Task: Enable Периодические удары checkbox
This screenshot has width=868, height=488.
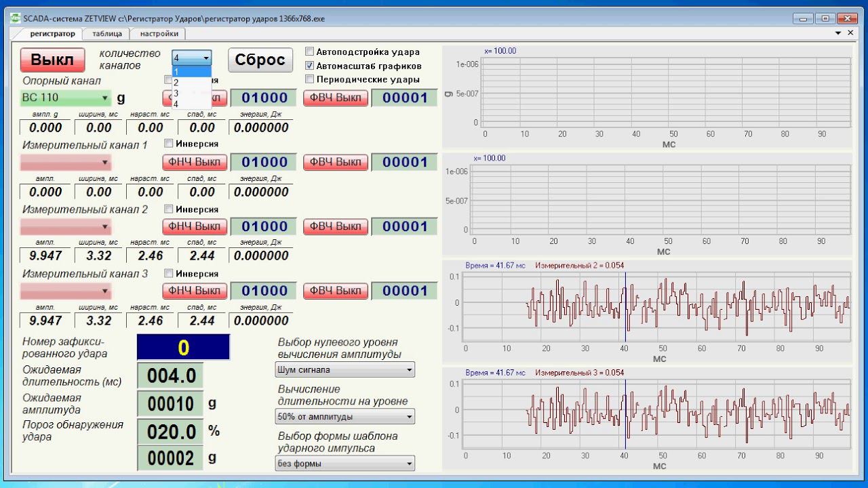Action: [310, 79]
